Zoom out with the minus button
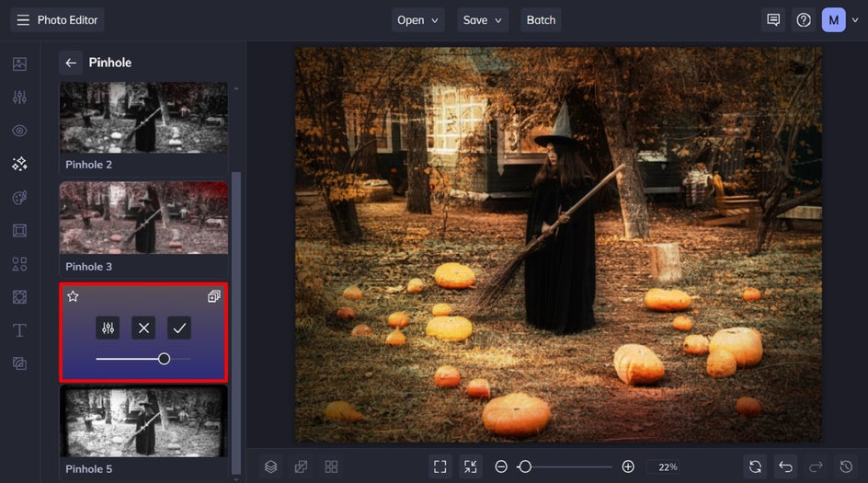Image resolution: width=868 pixels, height=483 pixels. point(501,466)
